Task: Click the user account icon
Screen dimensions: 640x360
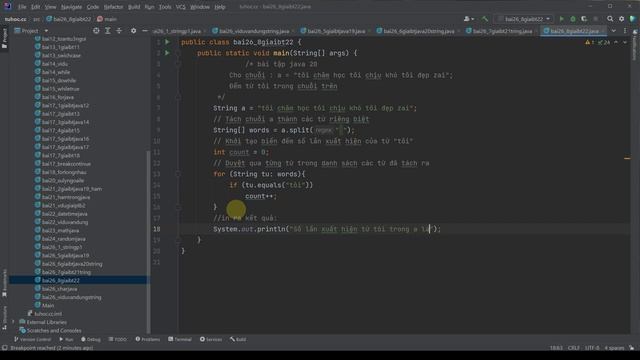Action: pos(467,19)
